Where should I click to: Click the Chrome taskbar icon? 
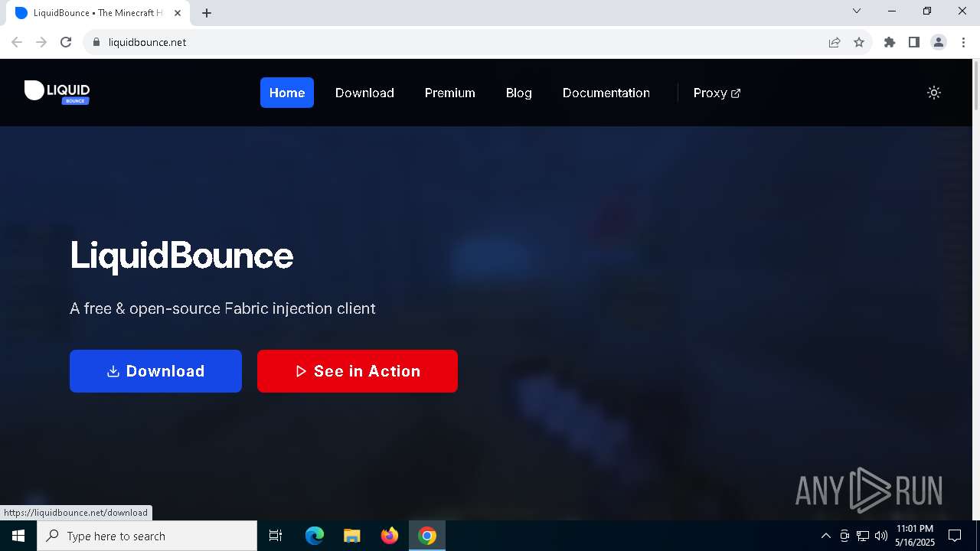tap(427, 536)
